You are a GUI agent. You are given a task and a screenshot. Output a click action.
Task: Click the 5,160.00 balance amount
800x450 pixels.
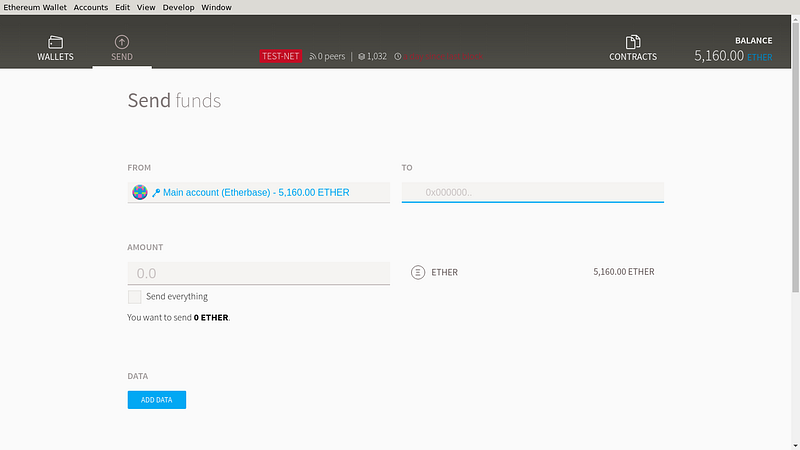(719, 56)
